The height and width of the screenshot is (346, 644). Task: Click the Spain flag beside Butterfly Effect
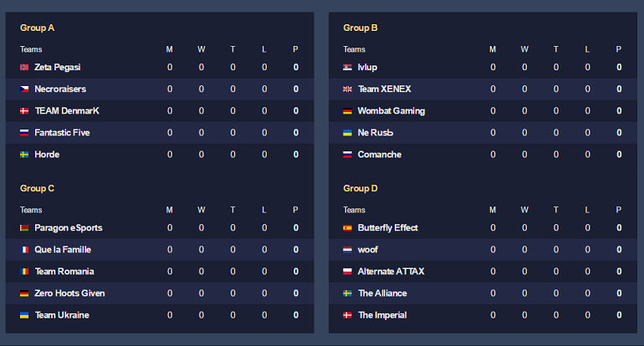pos(347,228)
